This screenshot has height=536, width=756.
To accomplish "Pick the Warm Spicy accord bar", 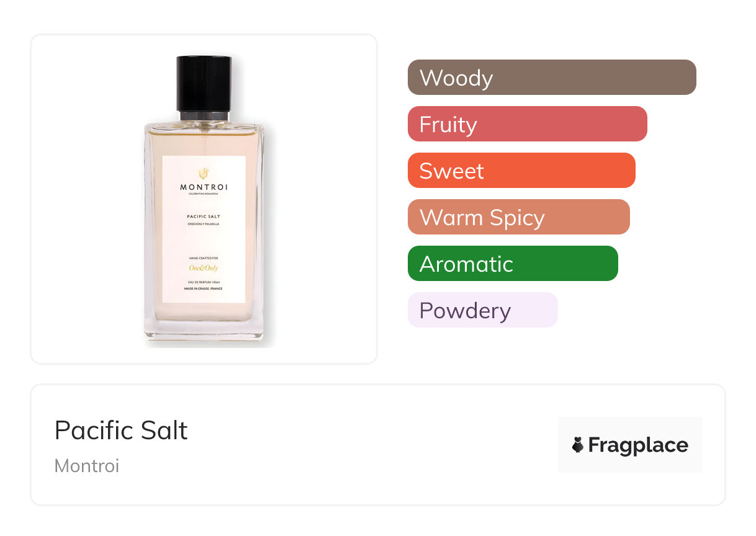I will pyautogui.click(x=518, y=217).
